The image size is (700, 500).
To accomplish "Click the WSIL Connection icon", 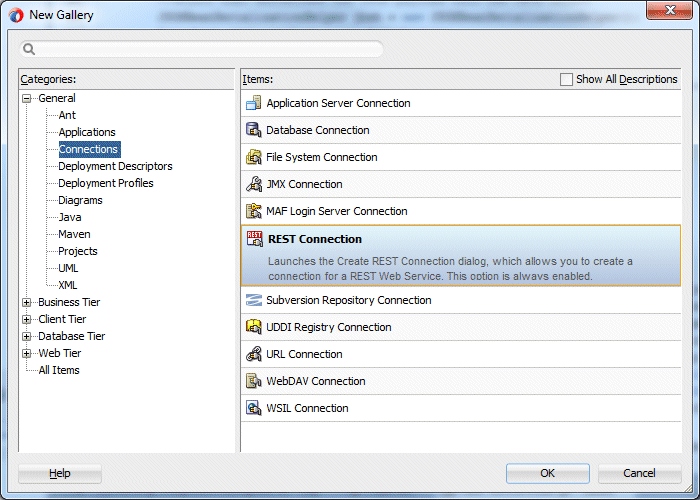I will pyautogui.click(x=254, y=408).
